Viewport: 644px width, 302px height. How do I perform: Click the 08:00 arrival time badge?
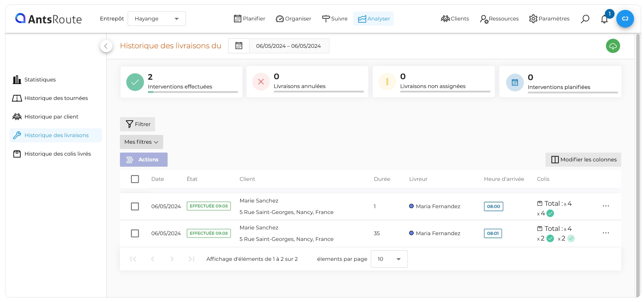tap(493, 206)
